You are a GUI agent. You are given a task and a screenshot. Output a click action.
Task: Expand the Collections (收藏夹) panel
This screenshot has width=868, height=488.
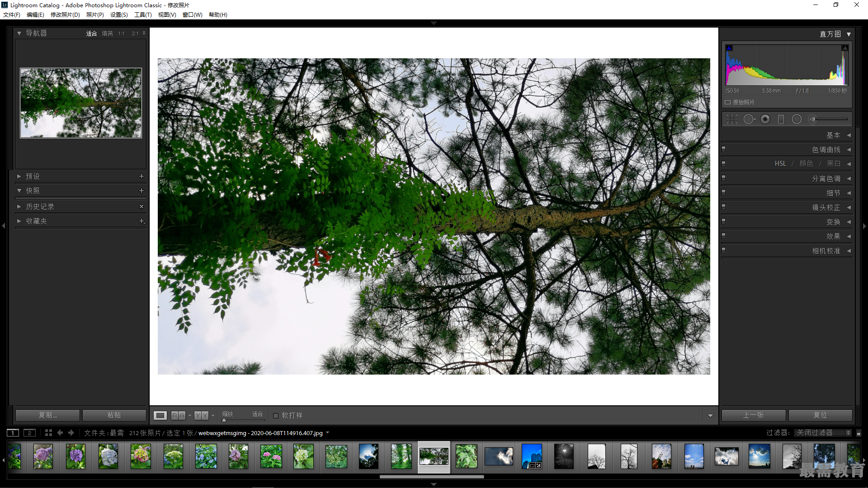[19, 221]
